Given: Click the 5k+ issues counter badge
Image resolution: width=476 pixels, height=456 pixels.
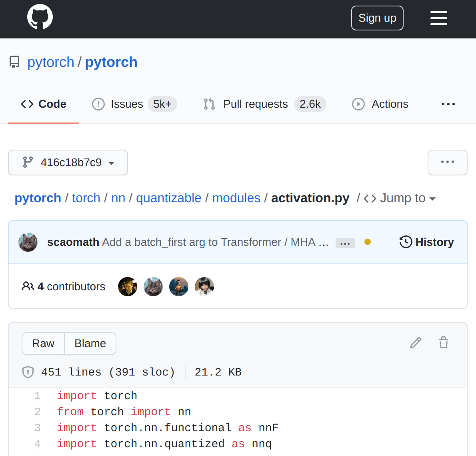Looking at the screenshot, I should (162, 104).
